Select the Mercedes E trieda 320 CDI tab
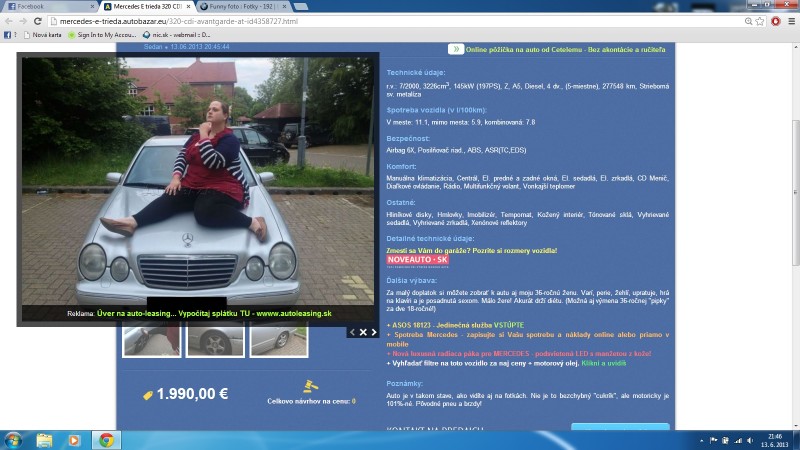Viewport: 800px width, 450px height. [147, 7]
